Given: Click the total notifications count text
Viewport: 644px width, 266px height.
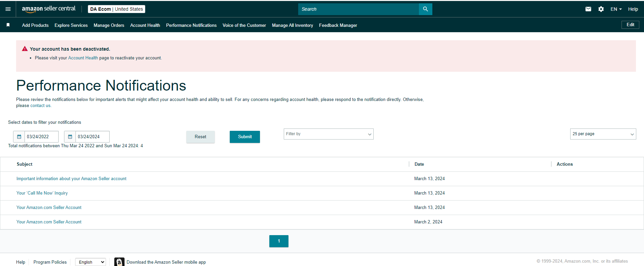Looking at the screenshot, I should 75,146.
